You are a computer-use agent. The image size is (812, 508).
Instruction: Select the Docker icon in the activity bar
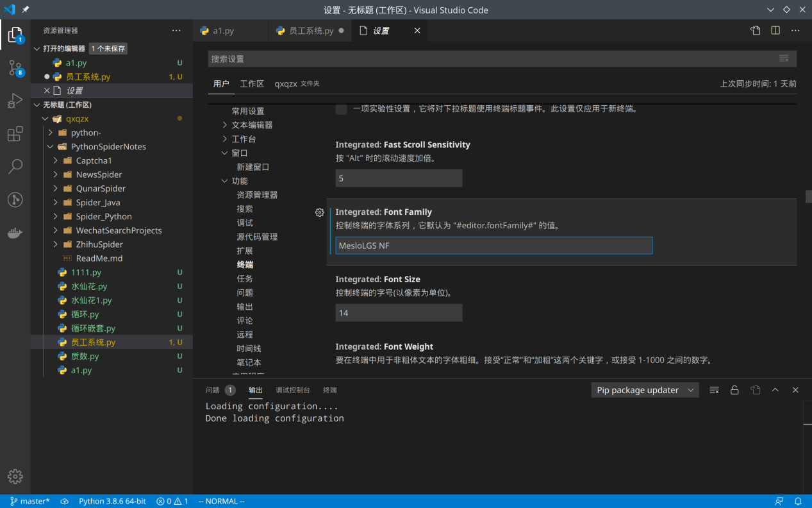(x=15, y=232)
